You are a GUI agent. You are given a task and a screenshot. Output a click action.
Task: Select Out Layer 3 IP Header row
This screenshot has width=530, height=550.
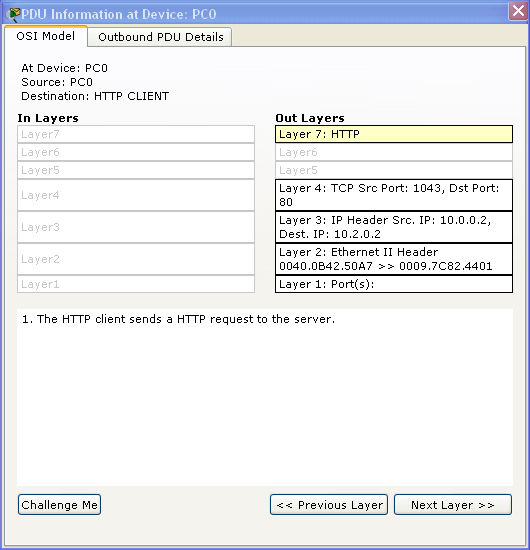pyautogui.click(x=394, y=227)
